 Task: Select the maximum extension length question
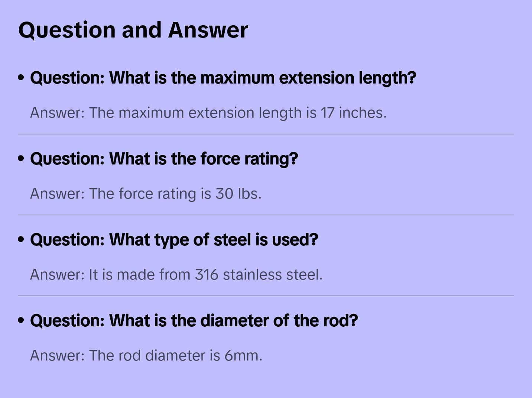pyautogui.click(x=223, y=78)
